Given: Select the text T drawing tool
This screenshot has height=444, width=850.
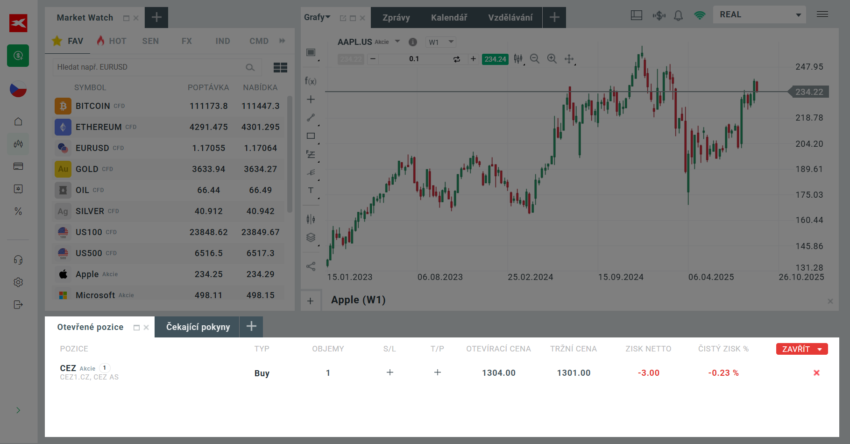Looking at the screenshot, I should 311,190.
